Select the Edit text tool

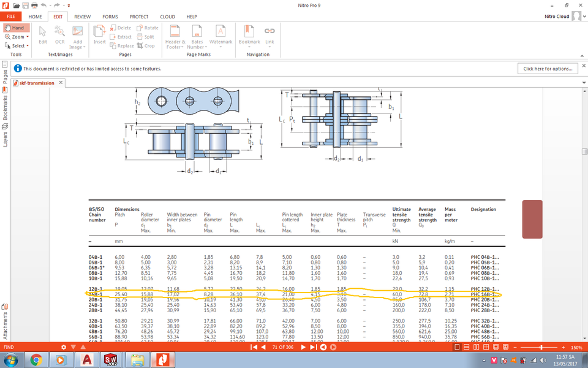[42, 34]
